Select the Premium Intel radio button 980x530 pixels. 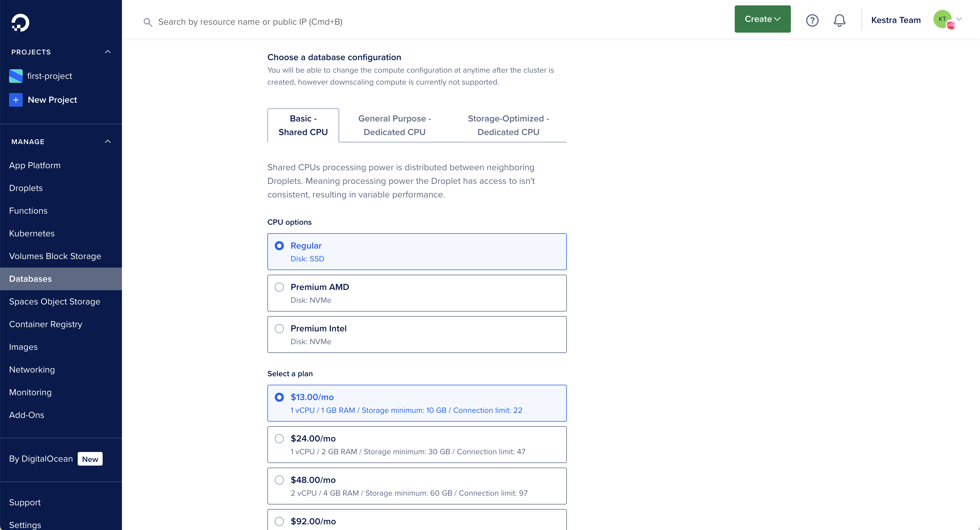[x=279, y=329]
